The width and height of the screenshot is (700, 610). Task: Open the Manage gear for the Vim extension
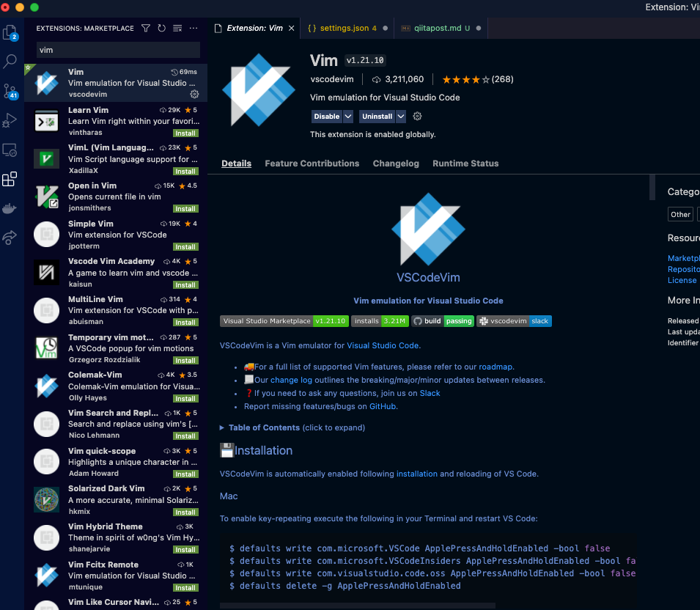click(x=194, y=94)
